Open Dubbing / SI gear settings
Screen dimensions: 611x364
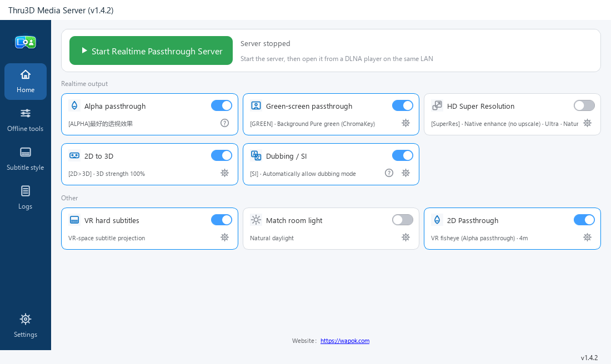(405, 173)
